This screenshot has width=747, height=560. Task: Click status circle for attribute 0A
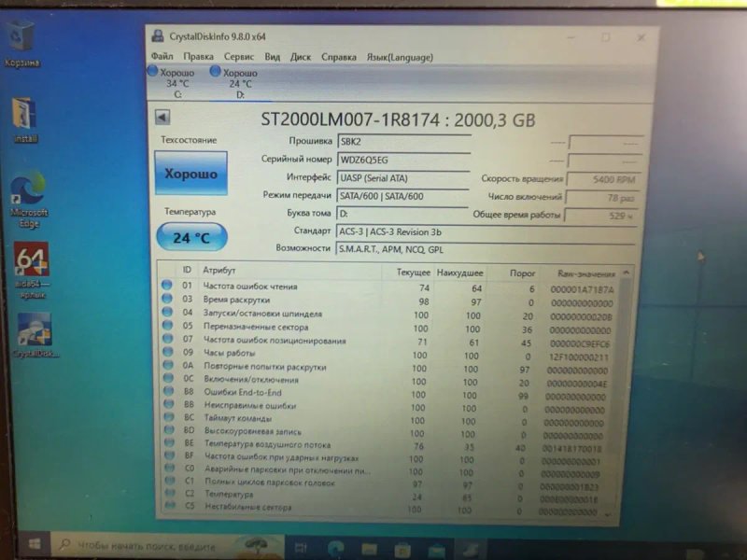pos(168,365)
